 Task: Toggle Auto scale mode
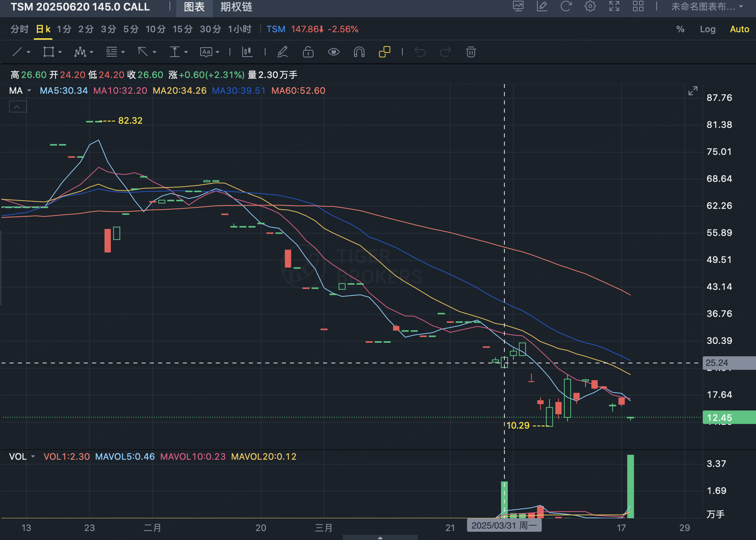click(x=739, y=29)
